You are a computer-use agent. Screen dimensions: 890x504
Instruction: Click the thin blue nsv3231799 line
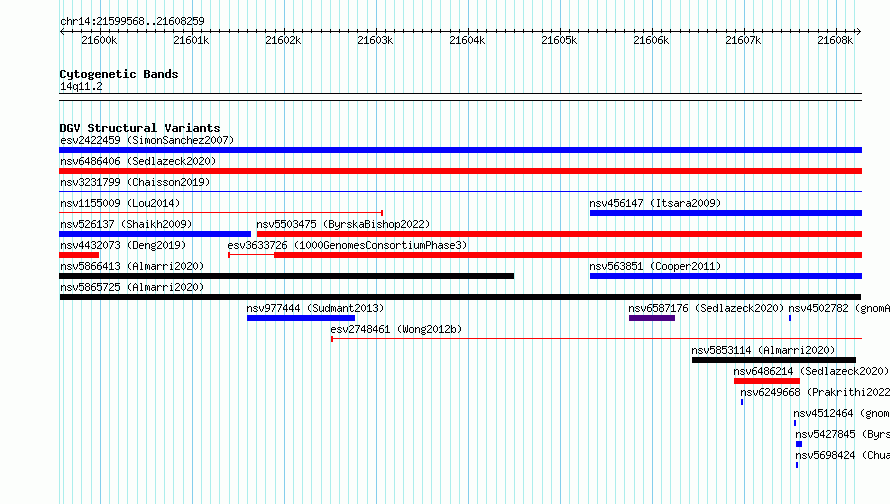click(x=460, y=192)
